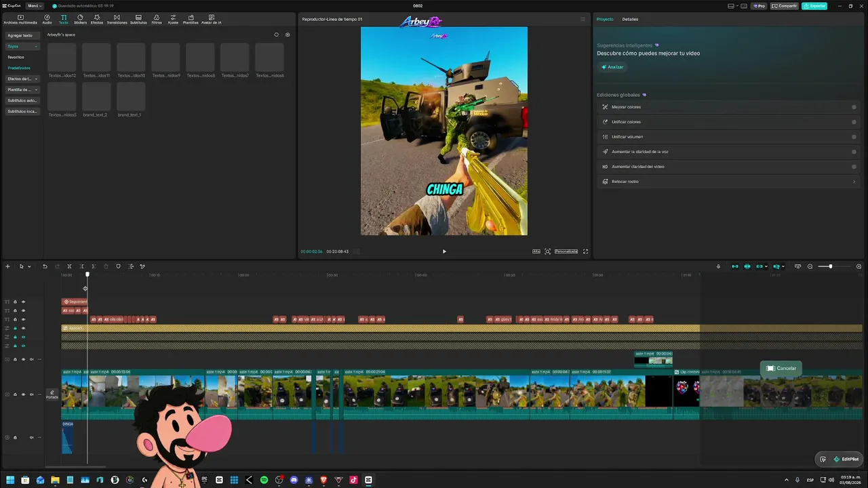This screenshot has width=868, height=488.
Task: Toggle Unificar colores global edit
Action: [854, 122]
